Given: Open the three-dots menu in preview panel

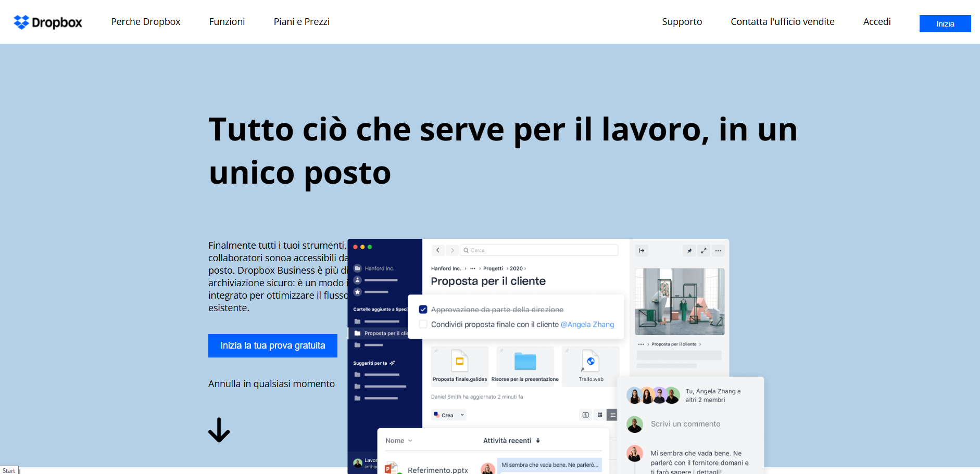Looking at the screenshot, I should point(718,251).
